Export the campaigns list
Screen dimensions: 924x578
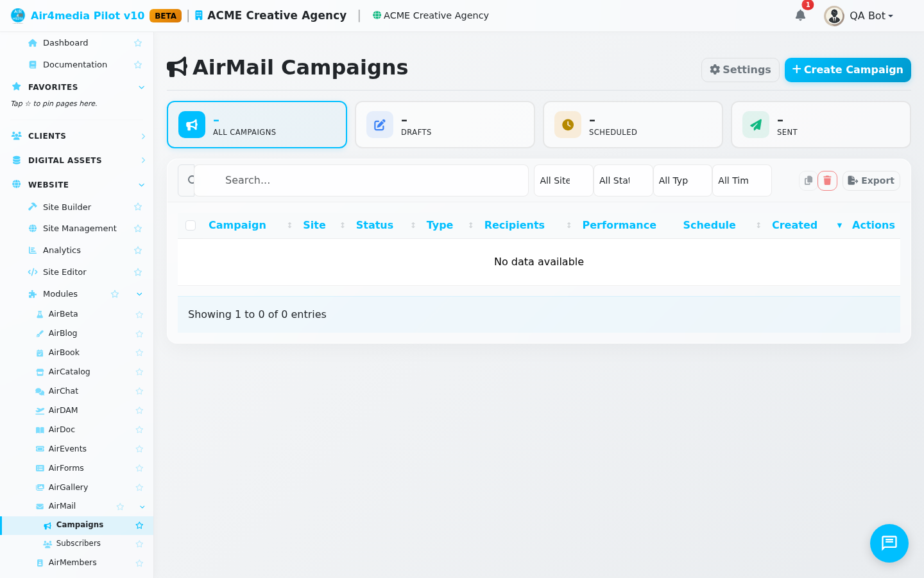871,180
